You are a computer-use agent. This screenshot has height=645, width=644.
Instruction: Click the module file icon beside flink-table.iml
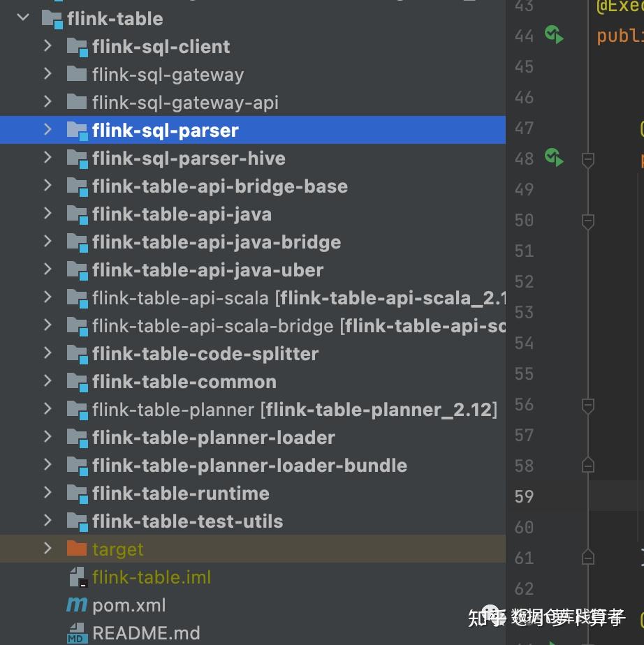[x=77, y=577]
